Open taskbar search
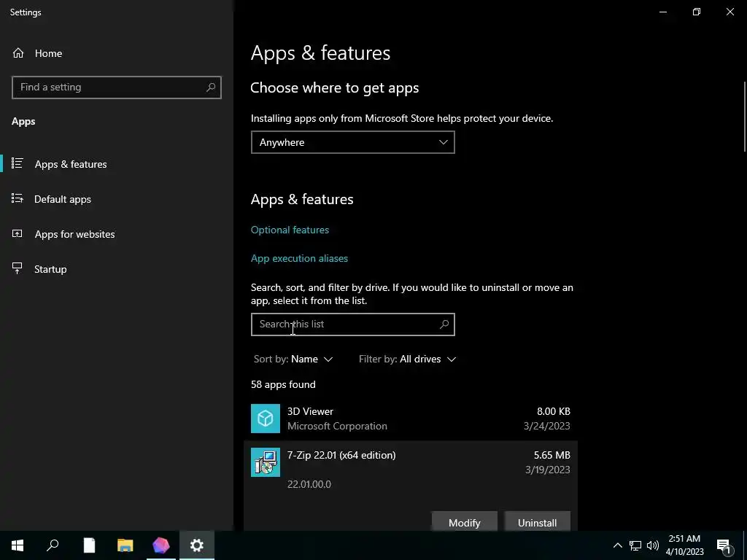Screen dimensions: 747x560 (53, 545)
